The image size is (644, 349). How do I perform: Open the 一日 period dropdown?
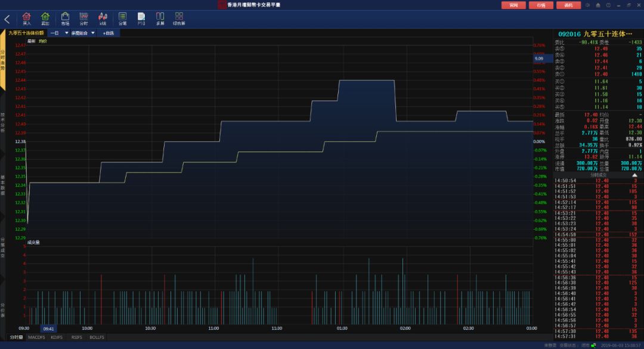(59, 33)
